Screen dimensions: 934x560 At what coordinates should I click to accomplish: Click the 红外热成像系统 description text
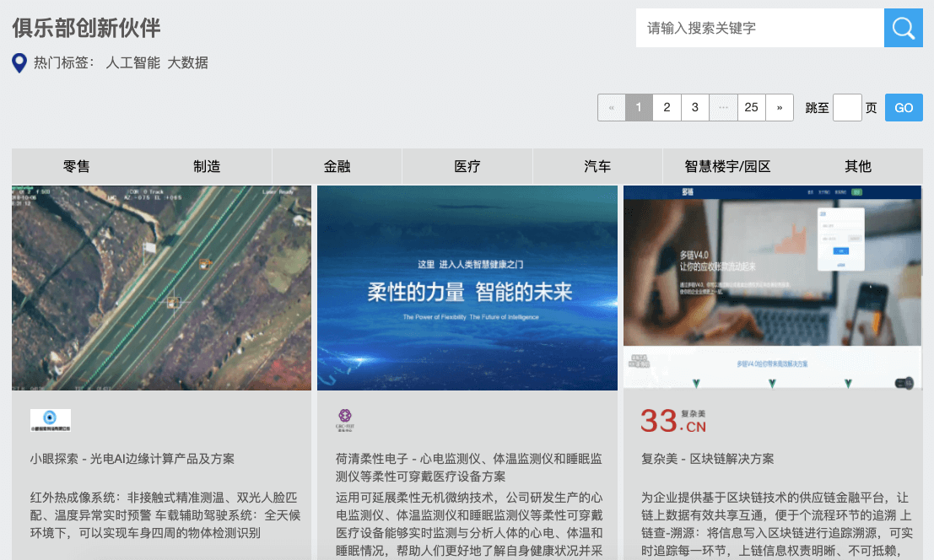click(x=165, y=515)
